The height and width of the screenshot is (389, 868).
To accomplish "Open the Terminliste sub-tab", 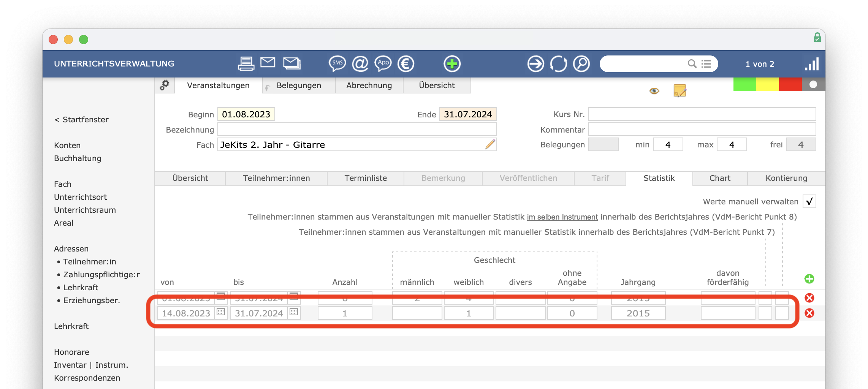I will point(366,178).
